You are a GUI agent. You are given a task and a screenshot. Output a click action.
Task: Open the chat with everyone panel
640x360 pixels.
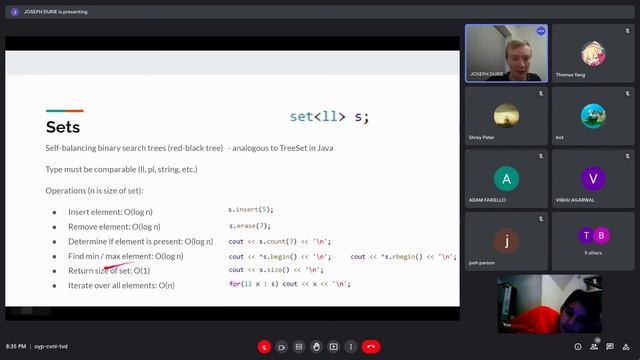(x=610, y=347)
